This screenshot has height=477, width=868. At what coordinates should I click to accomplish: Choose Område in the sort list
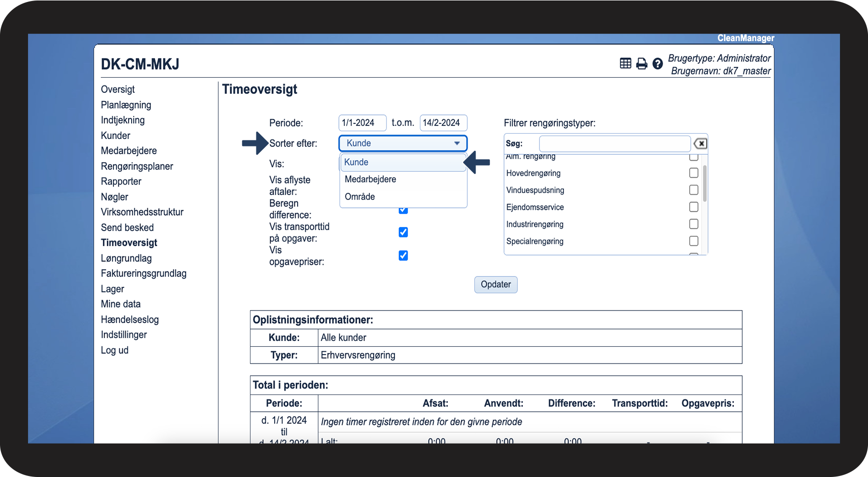(360, 196)
